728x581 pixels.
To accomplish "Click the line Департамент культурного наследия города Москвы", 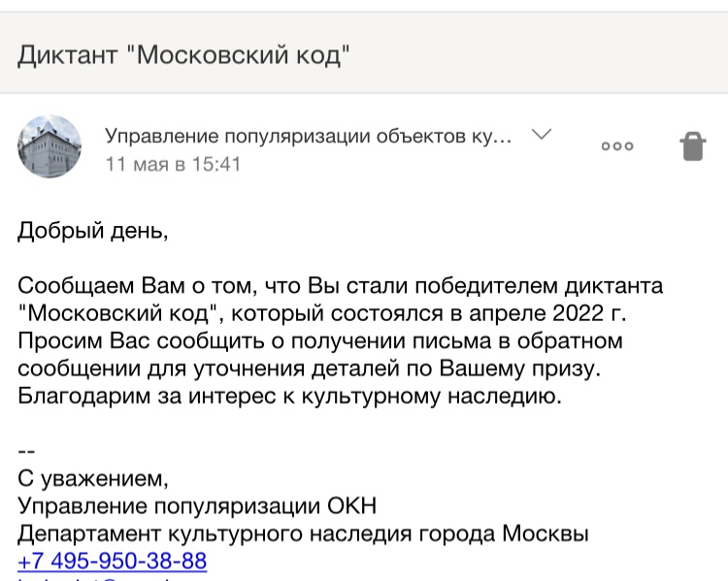I will [303, 533].
